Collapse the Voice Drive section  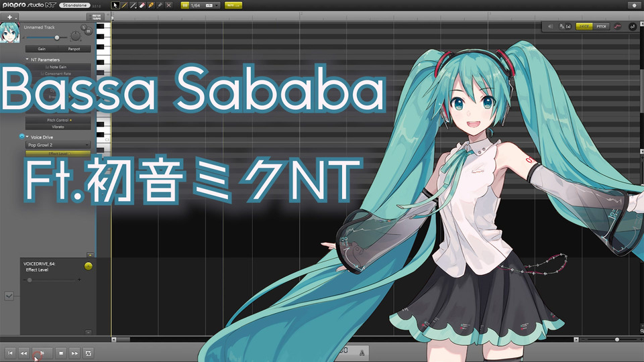click(28, 137)
